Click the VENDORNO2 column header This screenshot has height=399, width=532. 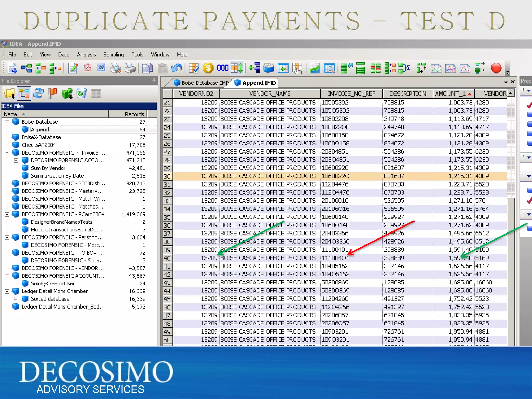(x=196, y=94)
